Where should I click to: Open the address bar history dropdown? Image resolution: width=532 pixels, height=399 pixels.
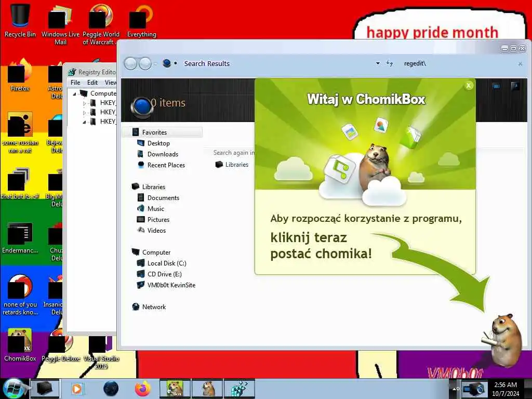pyautogui.click(x=378, y=63)
